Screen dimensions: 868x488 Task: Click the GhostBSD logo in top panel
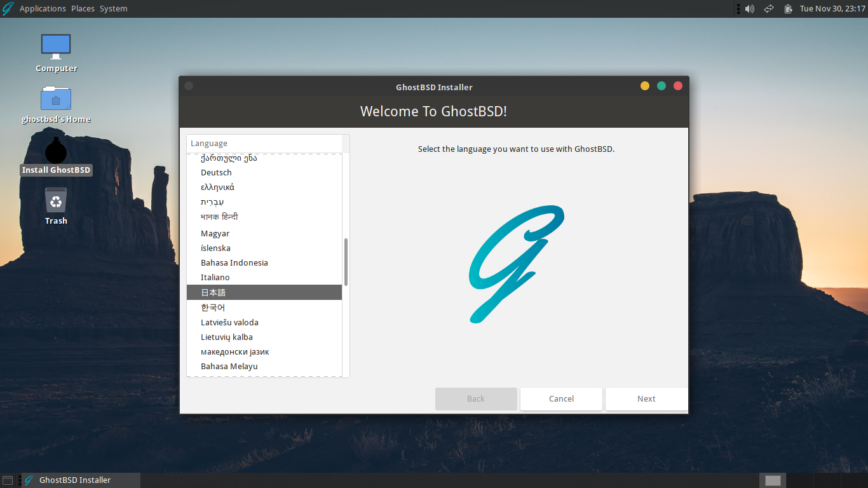8,9
